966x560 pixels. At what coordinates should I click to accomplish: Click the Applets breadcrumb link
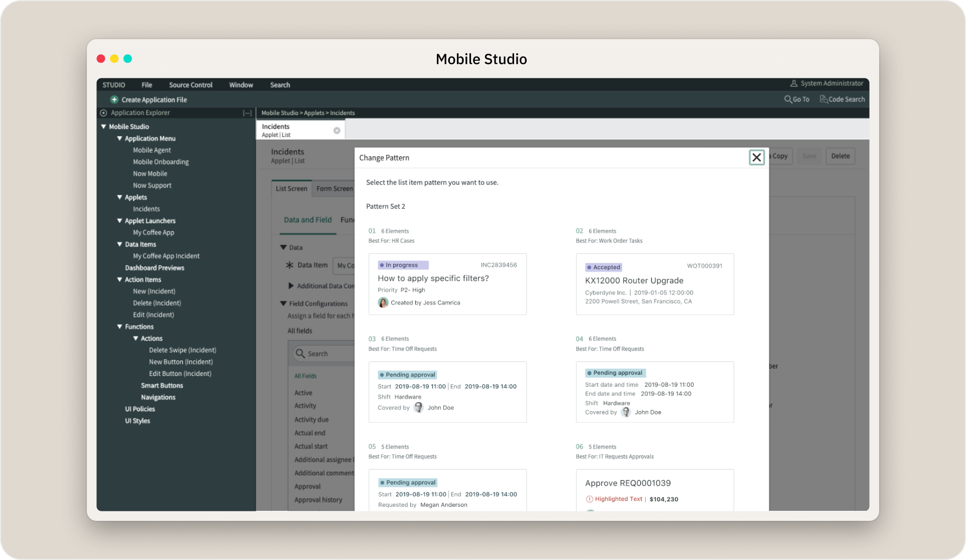pyautogui.click(x=314, y=113)
